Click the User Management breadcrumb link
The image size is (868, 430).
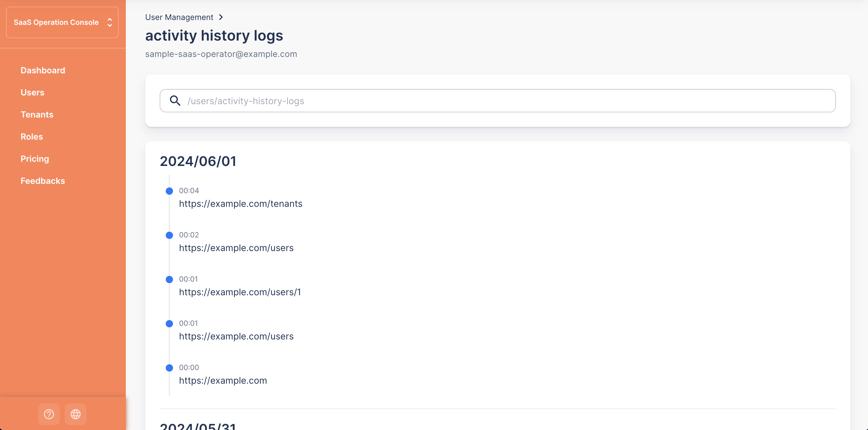(179, 17)
